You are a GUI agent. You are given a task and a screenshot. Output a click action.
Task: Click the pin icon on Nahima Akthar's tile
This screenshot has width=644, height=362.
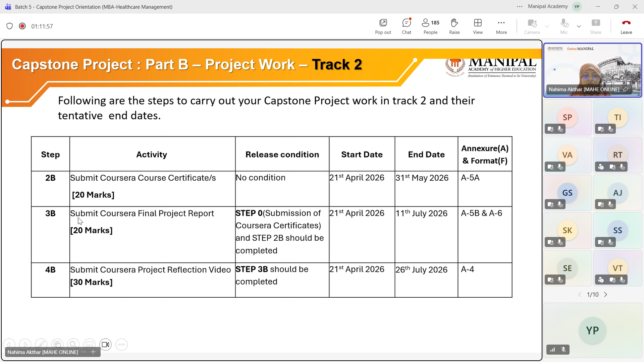625,89
